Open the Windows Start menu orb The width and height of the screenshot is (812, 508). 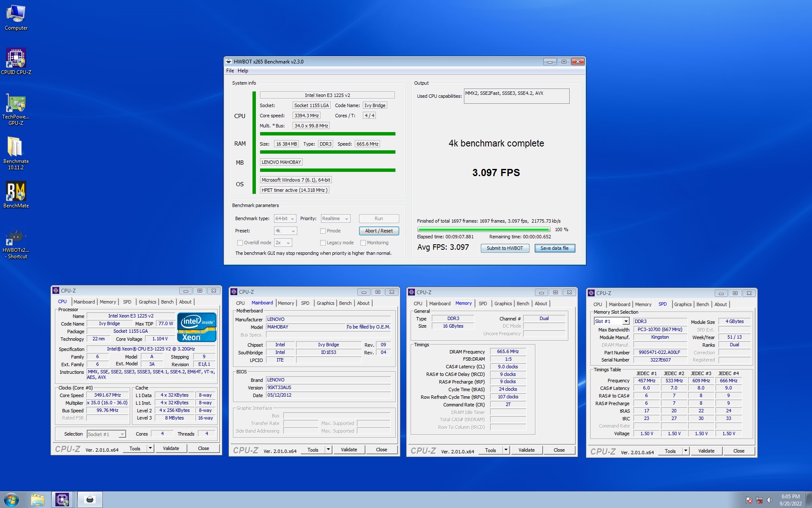point(11,500)
